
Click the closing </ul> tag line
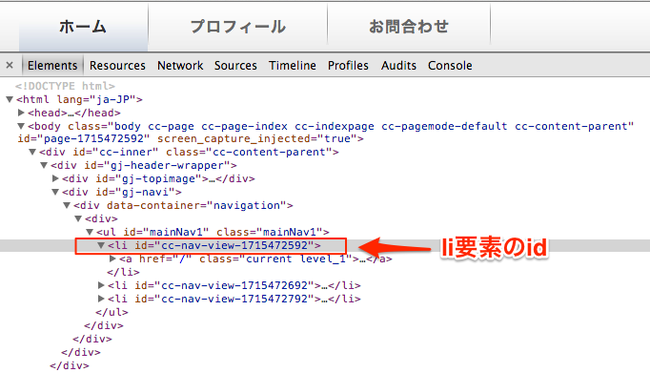[x=112, y=312]
